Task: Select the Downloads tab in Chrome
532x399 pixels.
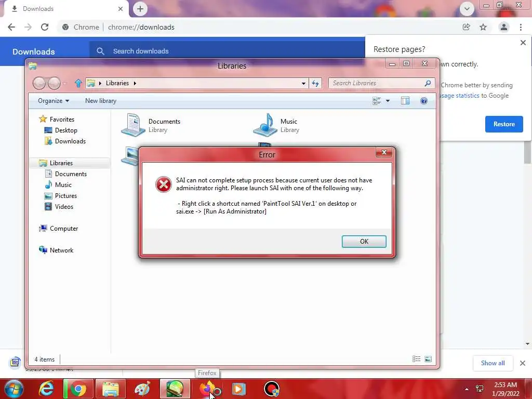Action: click(x=64, y=9)
